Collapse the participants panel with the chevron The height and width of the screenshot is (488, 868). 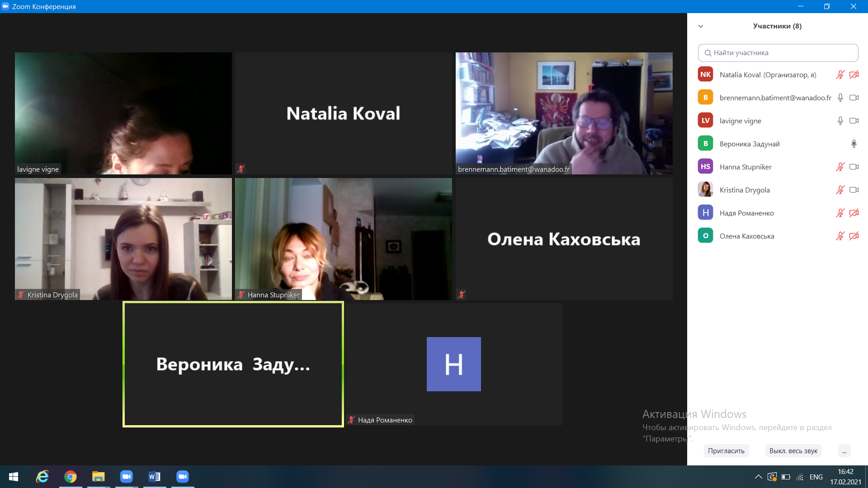tap(701, 26)
